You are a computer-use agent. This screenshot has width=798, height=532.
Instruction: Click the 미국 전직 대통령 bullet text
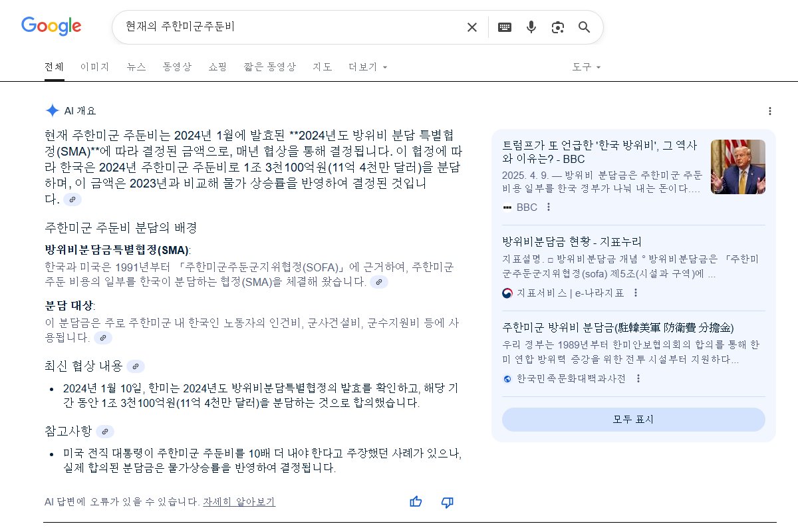(x=262, y=461)
